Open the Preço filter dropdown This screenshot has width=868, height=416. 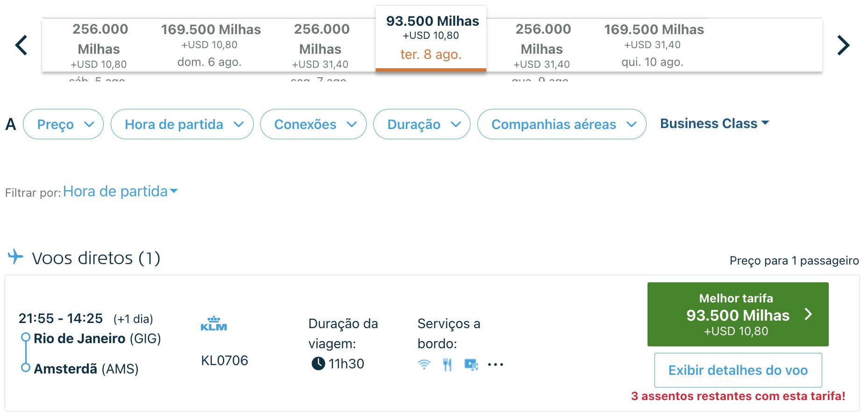click(63, 124)
